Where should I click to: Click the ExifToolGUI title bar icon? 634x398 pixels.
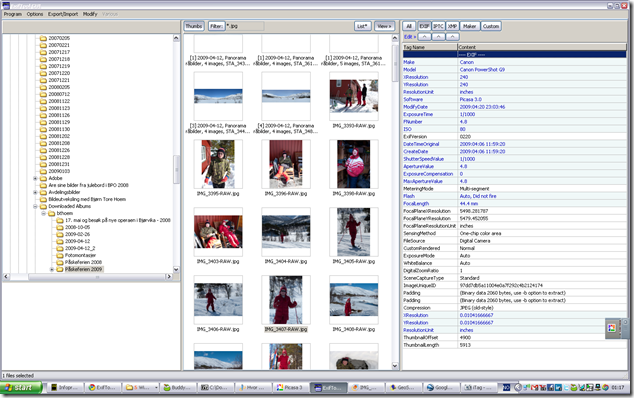(6, 6)
